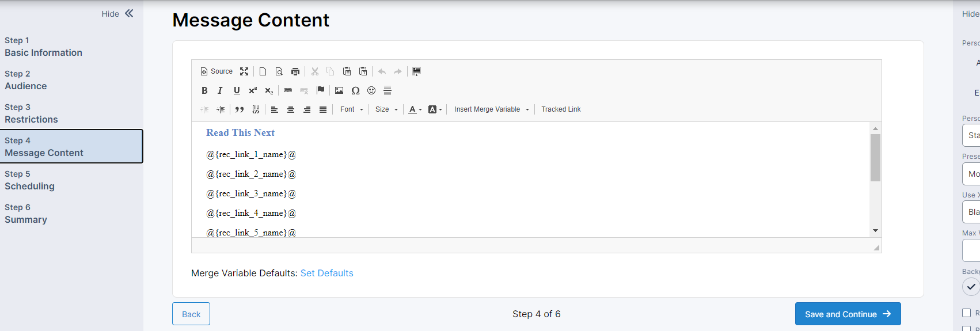Expand the Size dropdown
Screen dimensions: 980x331
pyautogui.click(x=386, y=109)
